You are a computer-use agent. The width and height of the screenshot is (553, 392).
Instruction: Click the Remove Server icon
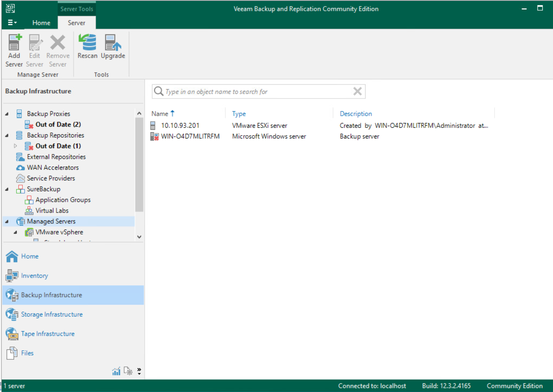58,49
